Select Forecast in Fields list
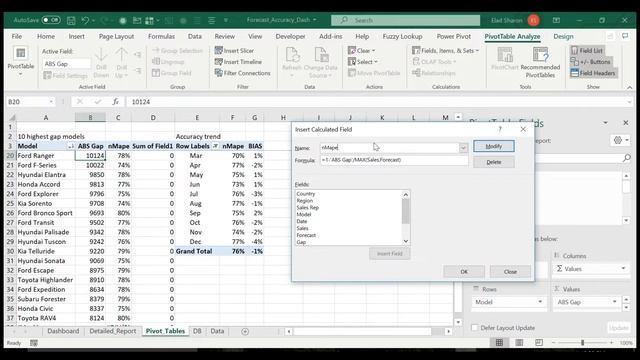The image size is (640, 360). [x=306, y=235]
